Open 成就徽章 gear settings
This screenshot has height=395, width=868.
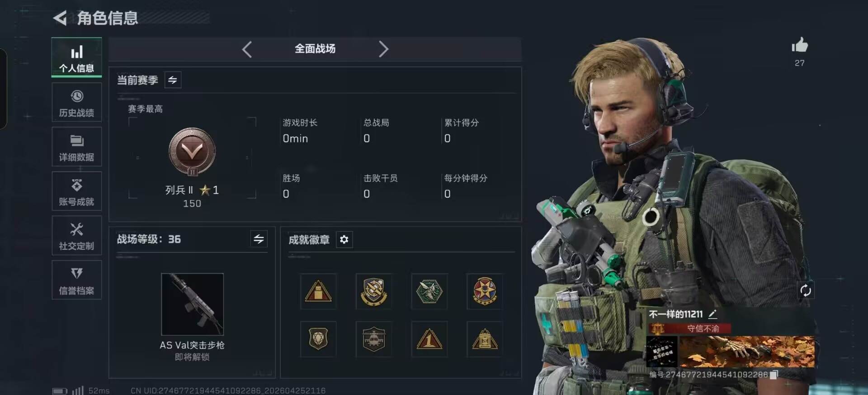click(344, 239)
